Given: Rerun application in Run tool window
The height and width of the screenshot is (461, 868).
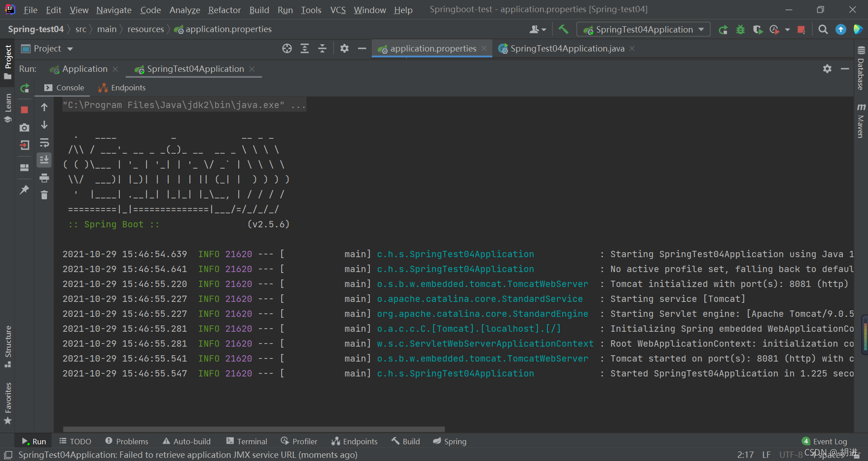Looking at the screenshot, I should (x=25, y=88).
